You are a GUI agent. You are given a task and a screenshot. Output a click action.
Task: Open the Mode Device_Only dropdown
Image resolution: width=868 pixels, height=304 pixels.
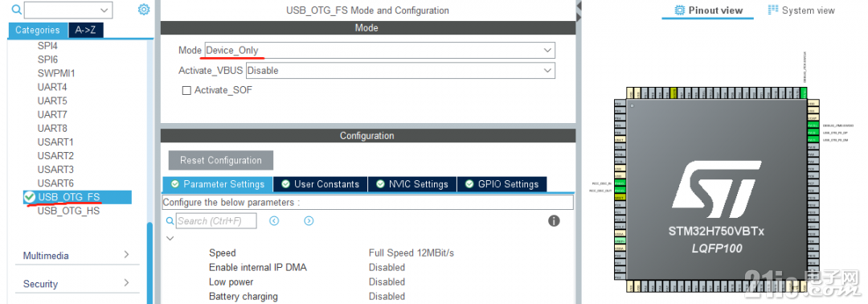(379, 51)
